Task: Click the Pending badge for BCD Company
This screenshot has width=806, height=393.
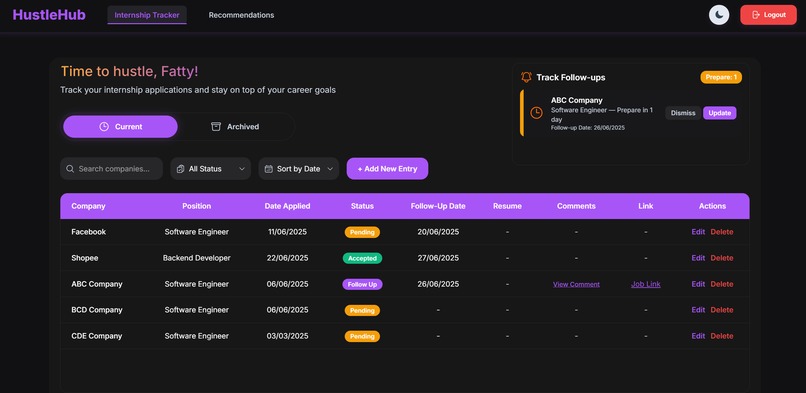Action: point(362,310)
